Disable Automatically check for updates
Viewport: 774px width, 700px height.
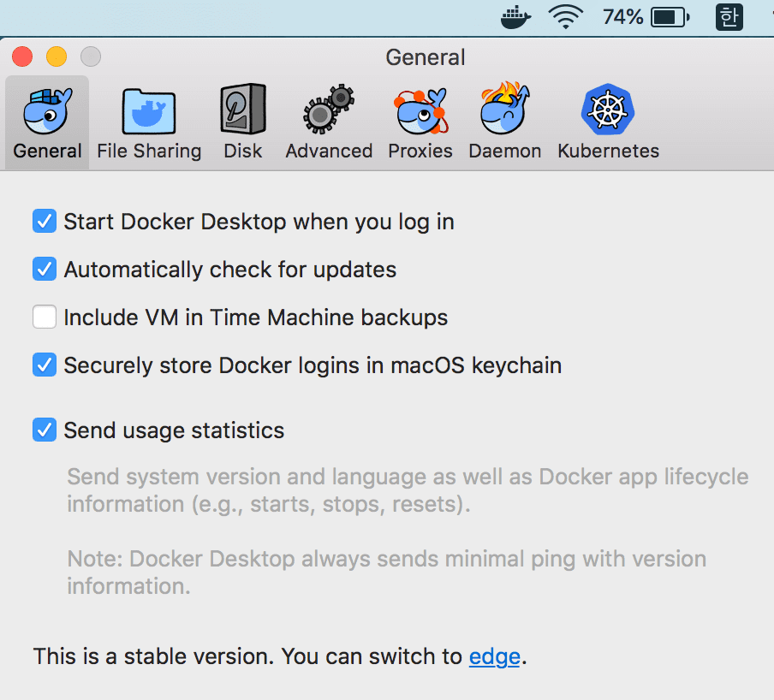[44, 269]
